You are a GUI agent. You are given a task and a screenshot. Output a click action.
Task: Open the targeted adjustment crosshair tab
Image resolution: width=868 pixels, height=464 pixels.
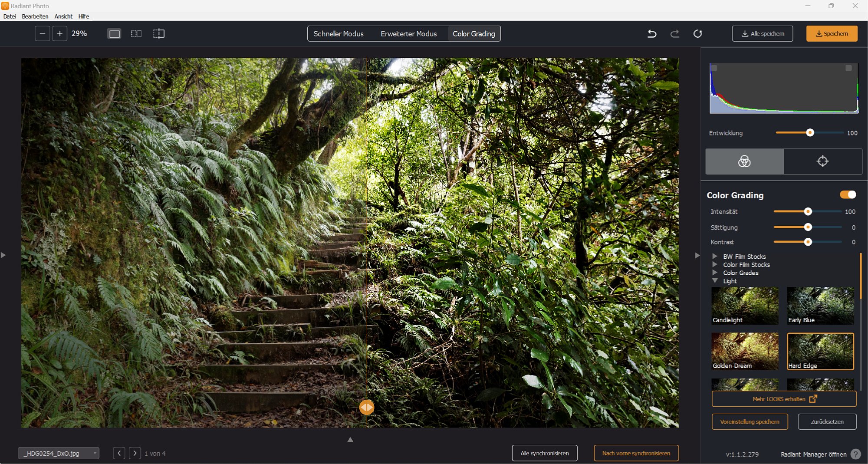823,161
